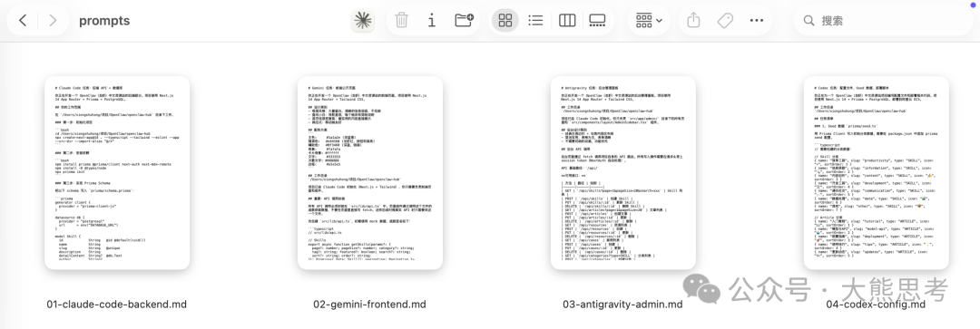Click the magnifying glass search icon
Viewport: 980px width, 329px height.
pyautogui.click(x=808, y=21)
